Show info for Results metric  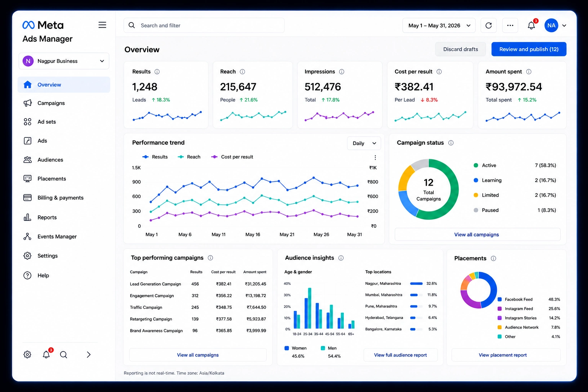coord(157,72)
